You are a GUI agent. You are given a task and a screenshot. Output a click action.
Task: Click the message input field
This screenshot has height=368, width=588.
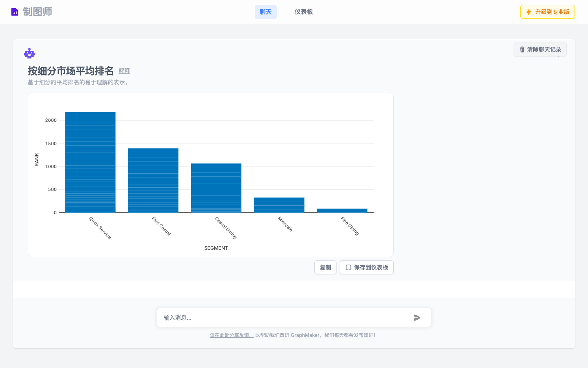coord(286,317)
